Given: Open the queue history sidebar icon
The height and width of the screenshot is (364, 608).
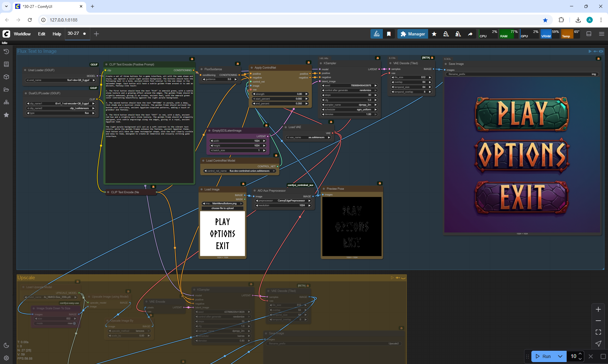Looking at the screenshot, I should tap(6, 52).
